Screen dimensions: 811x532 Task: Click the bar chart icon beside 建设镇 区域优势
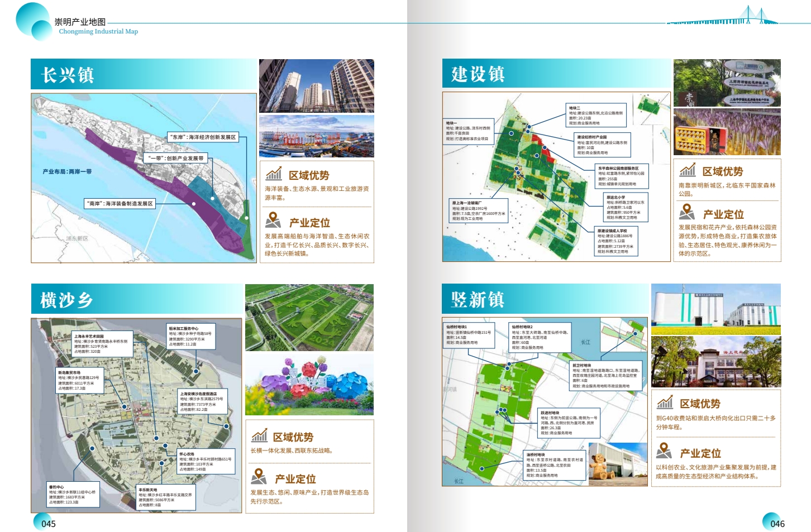(688, 170)
